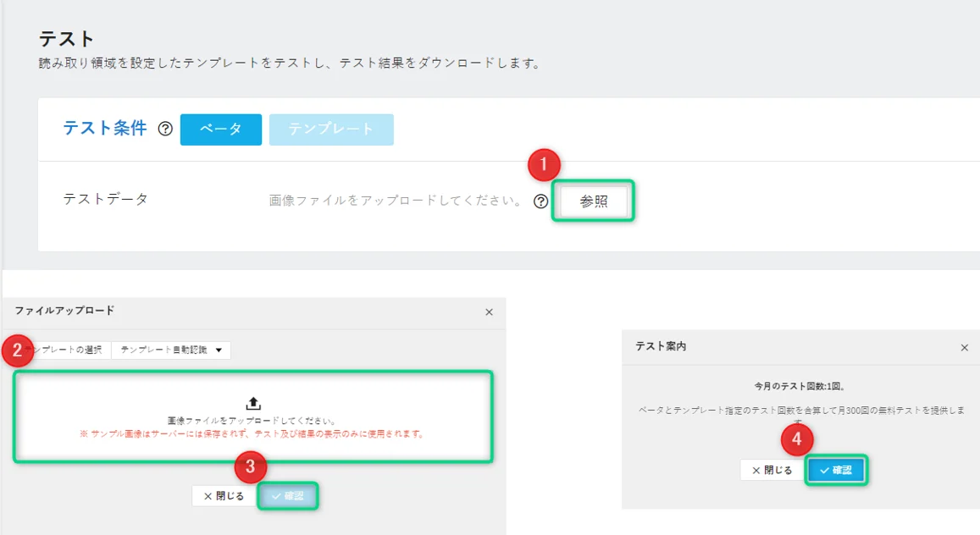This screenshot has height=535, width=980.
Task: Click the red step 2 badge
Action: tap(17, 350)
